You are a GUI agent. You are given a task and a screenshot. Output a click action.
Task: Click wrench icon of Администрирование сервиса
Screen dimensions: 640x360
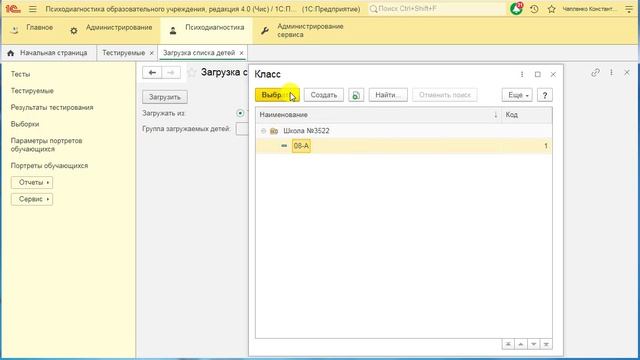264,31
